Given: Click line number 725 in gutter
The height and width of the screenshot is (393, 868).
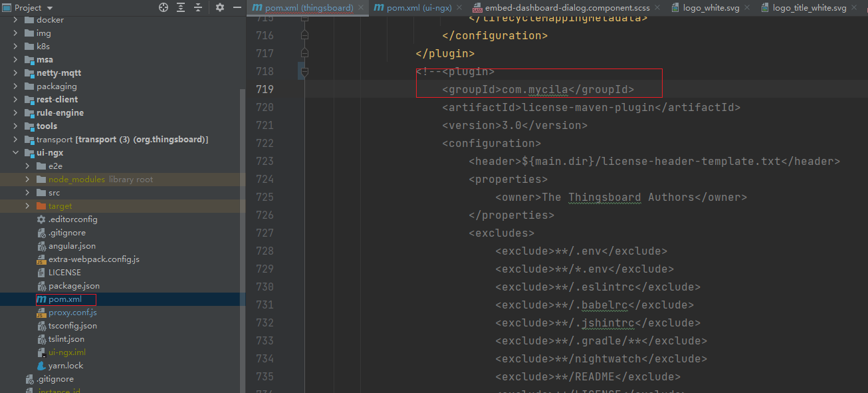Looking at the screenshot, I should tap(265, 197).
